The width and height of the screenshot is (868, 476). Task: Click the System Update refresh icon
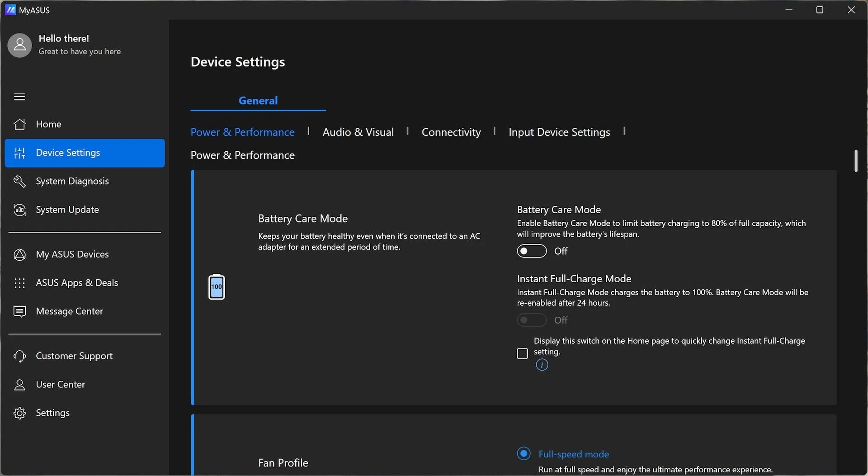coord(19,210)
